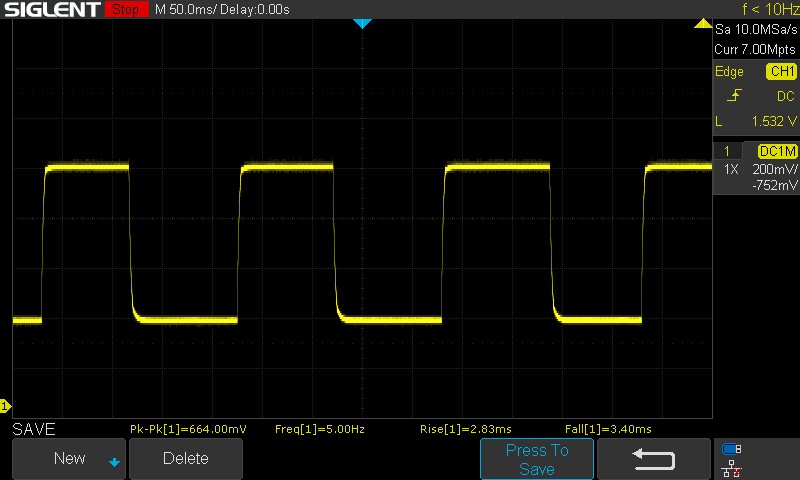Click the Curr 7.00Mpts memory depth
The height and width of the screenshot is (480, 800).
(755, 49)
